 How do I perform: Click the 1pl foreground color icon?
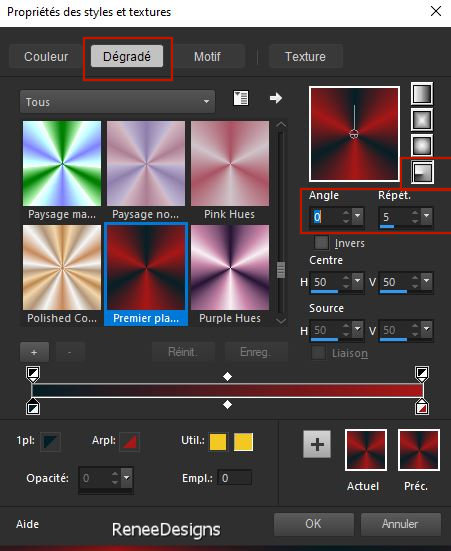(50, 442)
